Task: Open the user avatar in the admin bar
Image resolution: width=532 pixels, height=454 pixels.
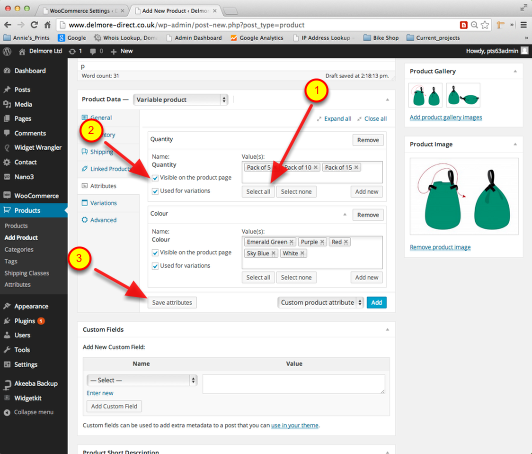Action: click(525, 51)
